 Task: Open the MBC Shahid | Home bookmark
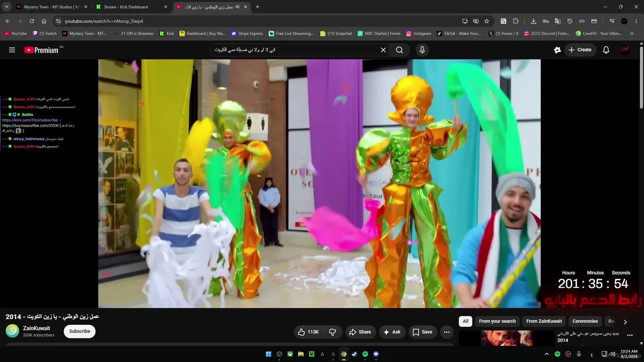[x=379, y=34]
